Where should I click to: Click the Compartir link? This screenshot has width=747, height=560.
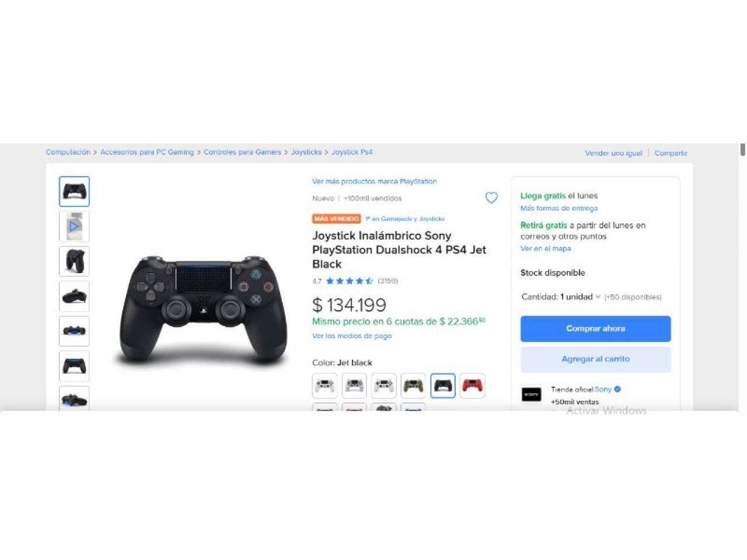(671, 153)
